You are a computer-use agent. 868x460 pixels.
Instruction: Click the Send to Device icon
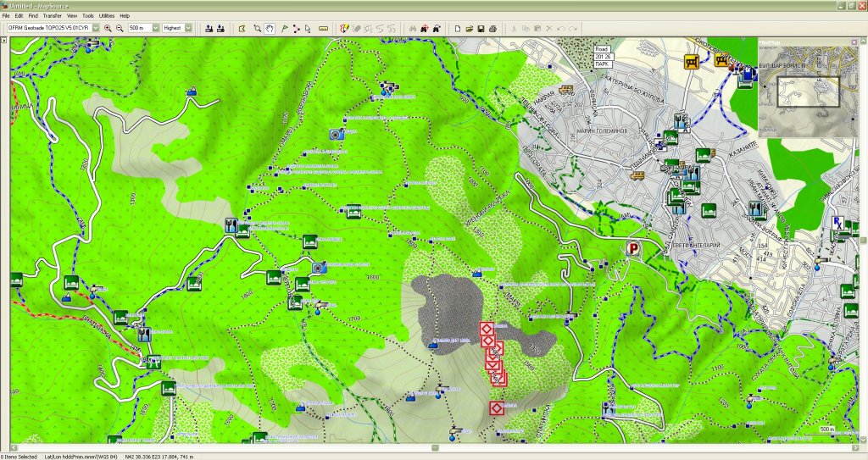(220, 28)
